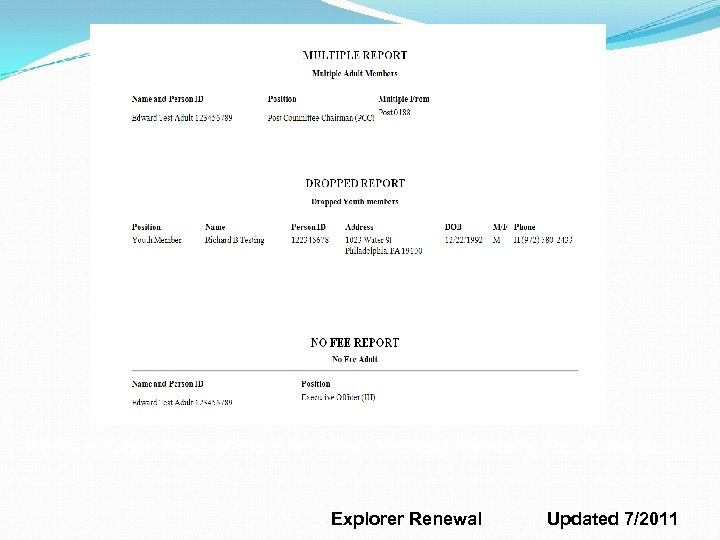Select 'Position' header in Multiple Report
Screen dimensions: 720x540
click(x=282, y=99)
